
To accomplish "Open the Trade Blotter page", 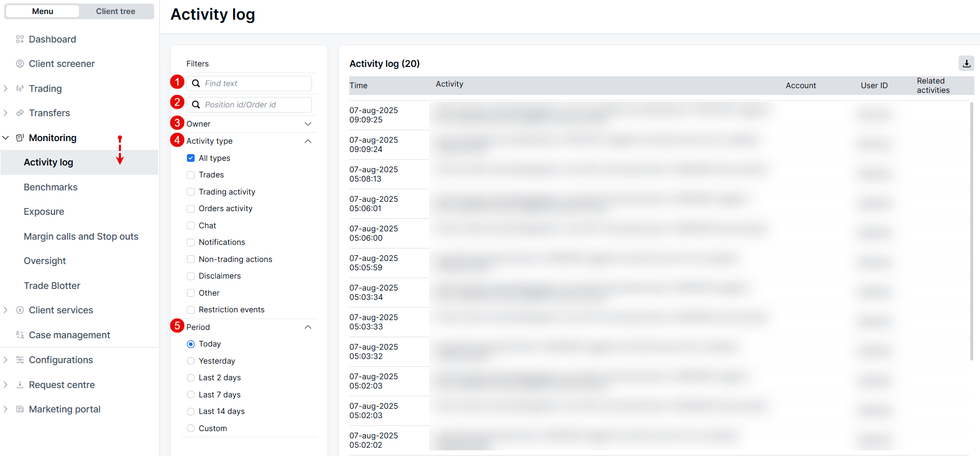I will tap(52, 286).
